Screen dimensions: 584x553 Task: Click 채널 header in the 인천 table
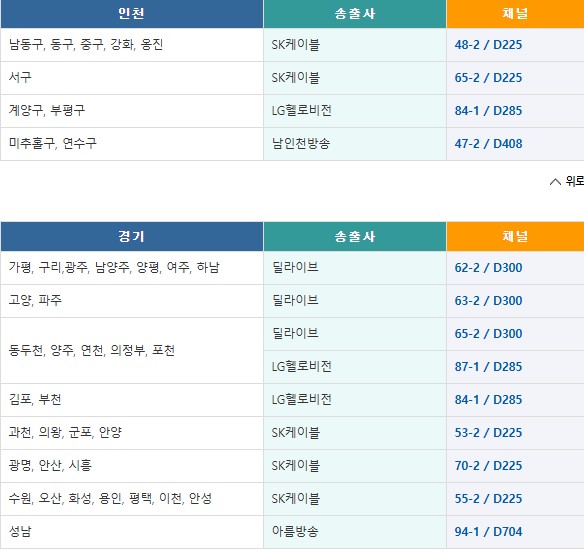515,14
